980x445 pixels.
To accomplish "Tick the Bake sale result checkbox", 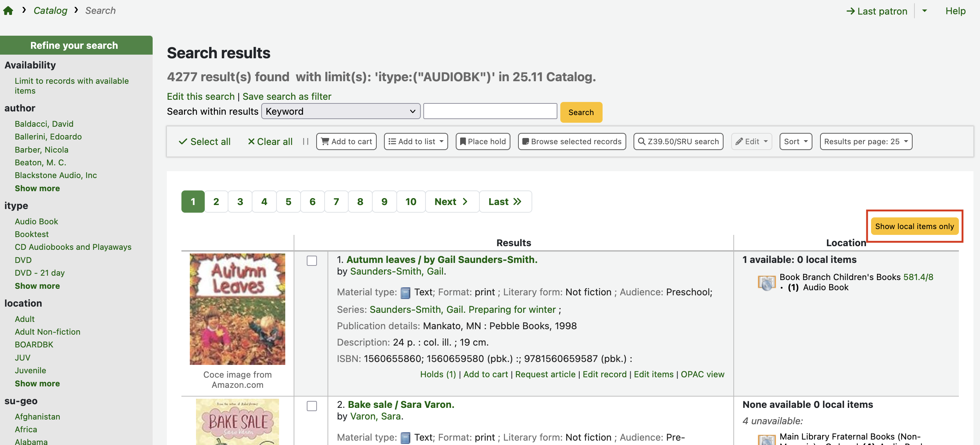I will click(311, 406).
